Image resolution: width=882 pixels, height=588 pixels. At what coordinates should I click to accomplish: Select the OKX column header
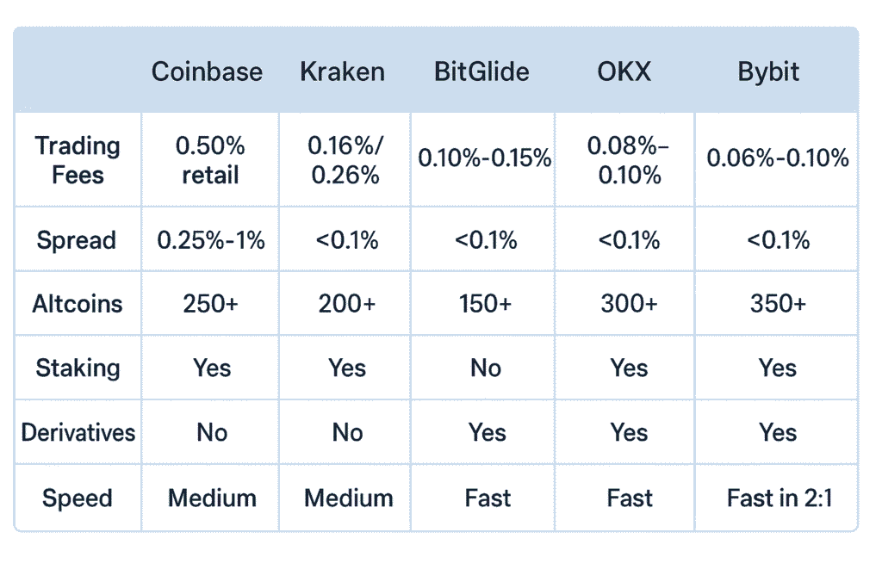point(625,71)
